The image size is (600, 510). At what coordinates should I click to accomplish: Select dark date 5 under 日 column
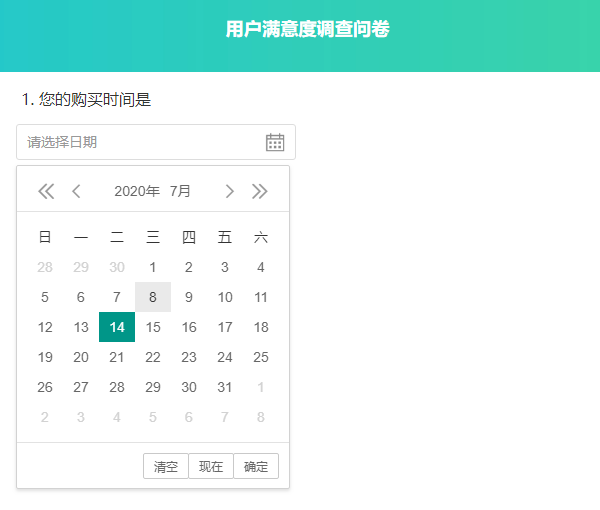[45, 297]
